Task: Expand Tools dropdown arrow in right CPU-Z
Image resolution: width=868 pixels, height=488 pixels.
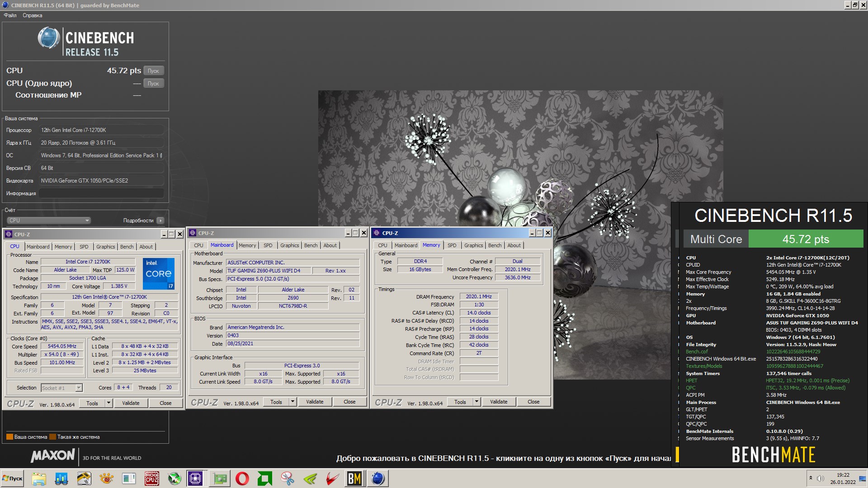Action: [476, 402]
